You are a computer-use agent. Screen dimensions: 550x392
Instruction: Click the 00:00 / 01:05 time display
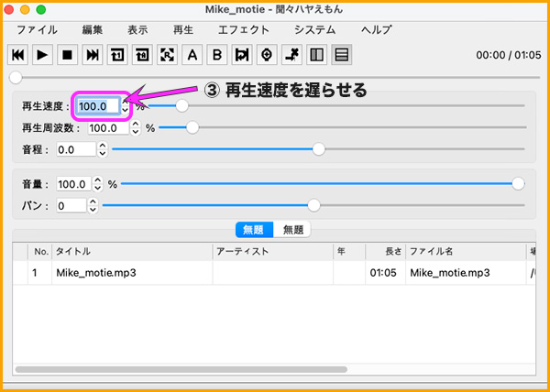(509, 55)
